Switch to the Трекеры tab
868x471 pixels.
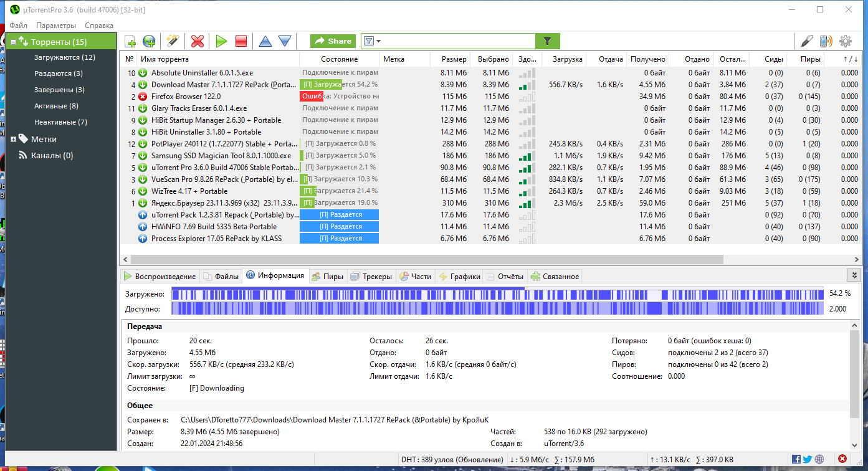(x=371, y=276)
